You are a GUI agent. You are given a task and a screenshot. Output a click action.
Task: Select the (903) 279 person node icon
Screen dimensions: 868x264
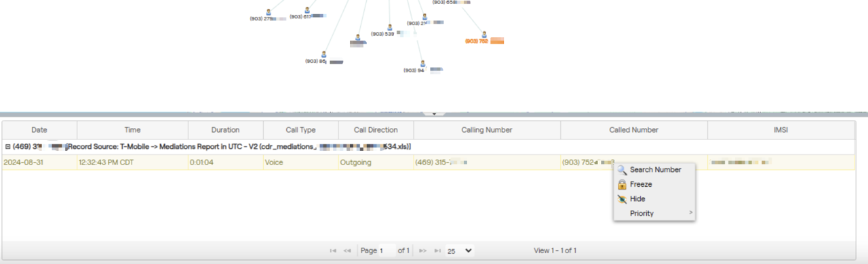(269, 12)
